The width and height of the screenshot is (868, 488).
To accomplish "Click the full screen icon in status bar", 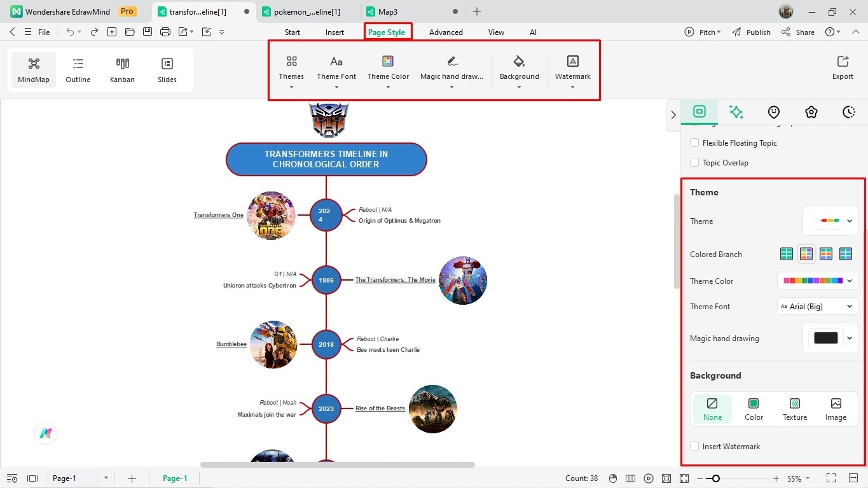I will click(684, 478).
